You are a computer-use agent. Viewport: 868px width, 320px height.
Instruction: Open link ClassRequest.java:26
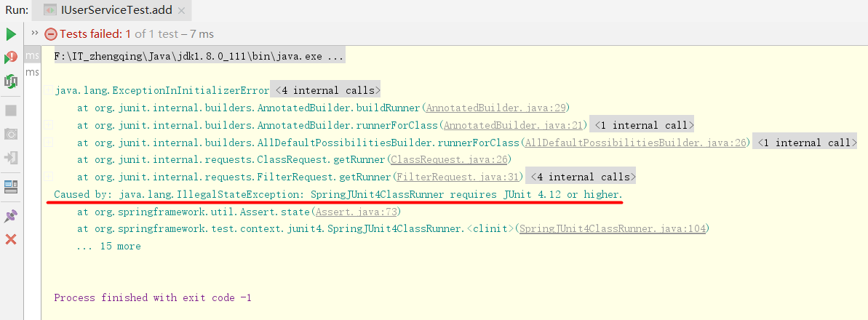point(448,160)
